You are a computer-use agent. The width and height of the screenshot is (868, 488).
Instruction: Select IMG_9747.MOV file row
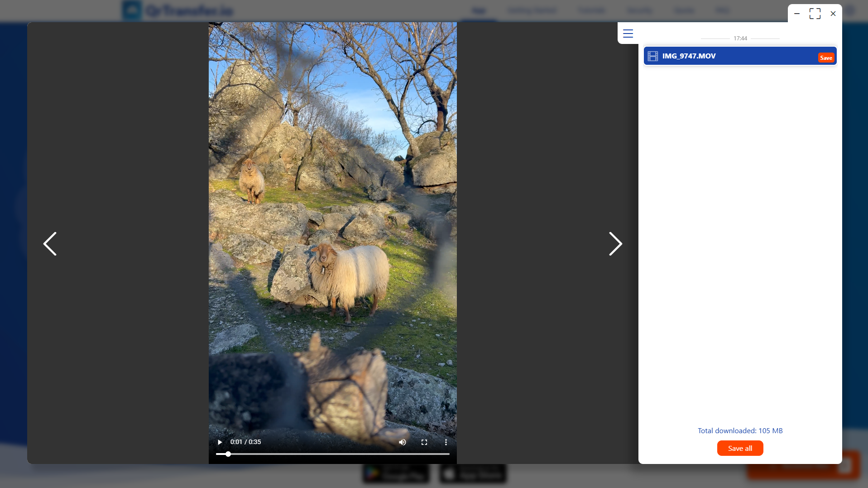[740, 56]
